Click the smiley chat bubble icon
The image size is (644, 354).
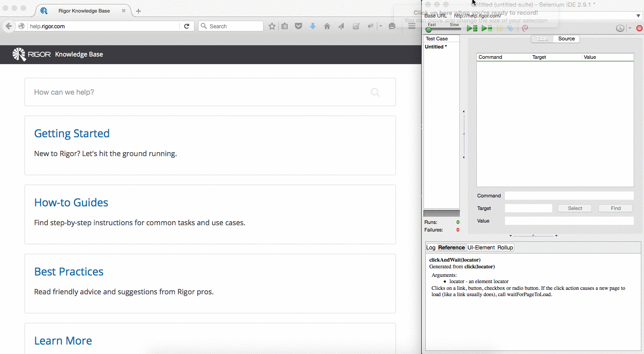coord(392,26)
